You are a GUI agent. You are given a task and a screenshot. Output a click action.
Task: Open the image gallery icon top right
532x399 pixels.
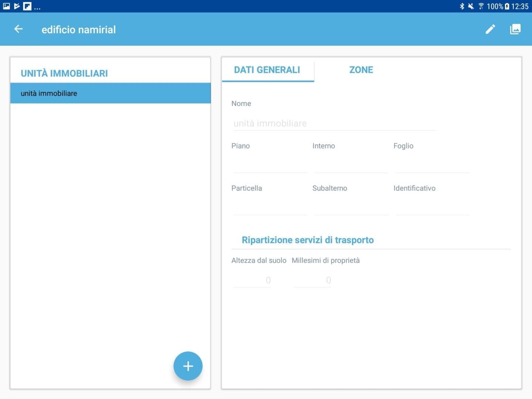pos(516,29)
